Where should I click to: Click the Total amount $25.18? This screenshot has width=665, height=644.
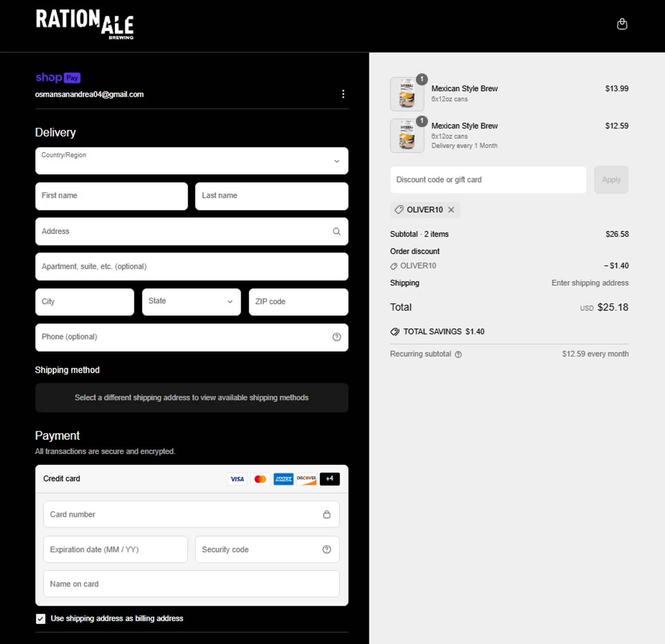coord(613,307)
